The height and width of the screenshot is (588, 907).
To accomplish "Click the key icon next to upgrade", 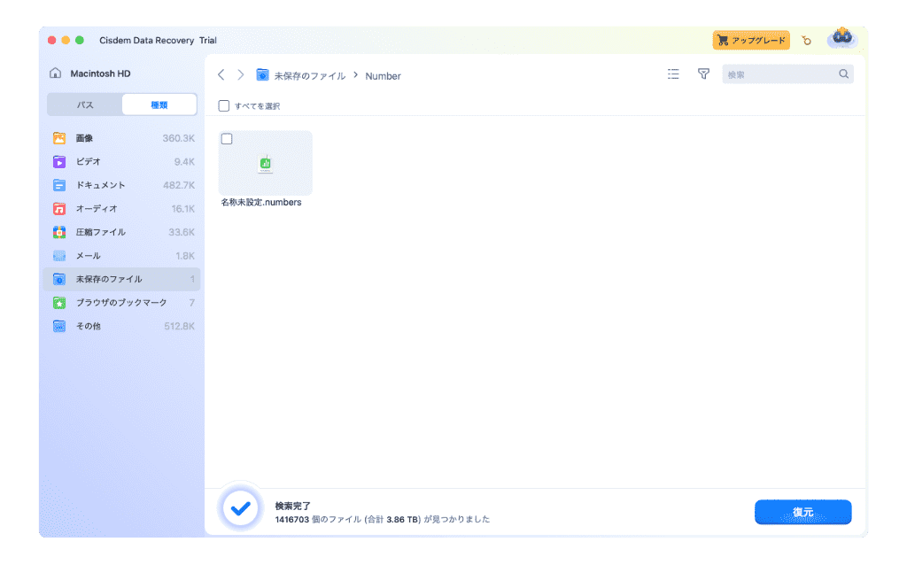I will coord(806,41).
